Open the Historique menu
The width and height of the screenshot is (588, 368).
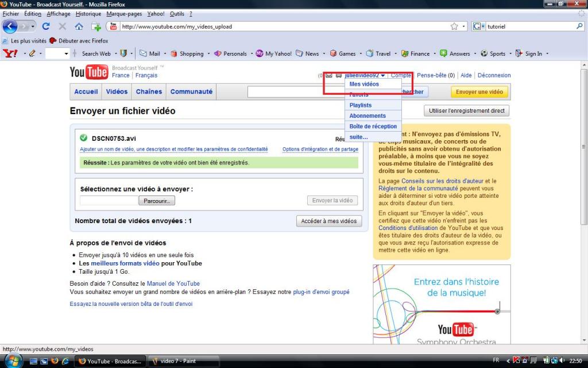tap(88, 14)
